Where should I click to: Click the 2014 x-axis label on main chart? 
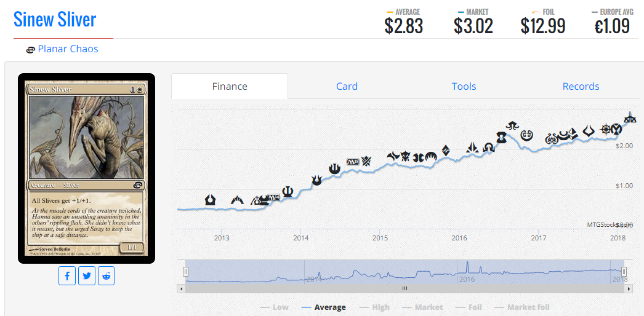pos(300,238)
